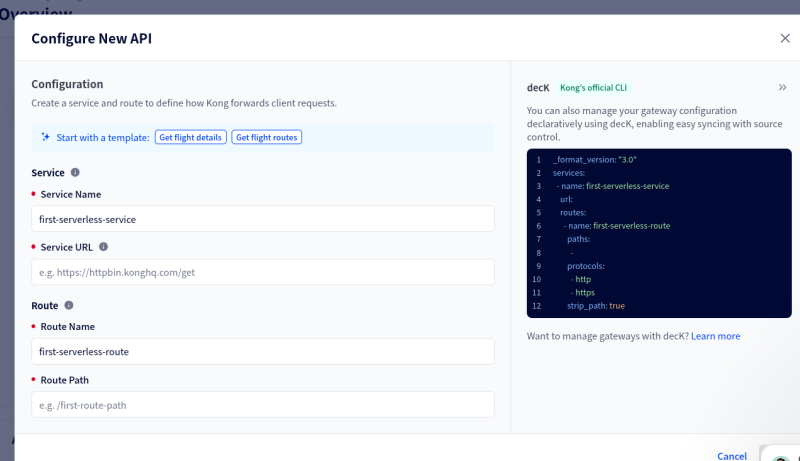Click the Service URL info icon
Image resolution: width=800 pixels, height=461 pixels.
tap(103, 246)
